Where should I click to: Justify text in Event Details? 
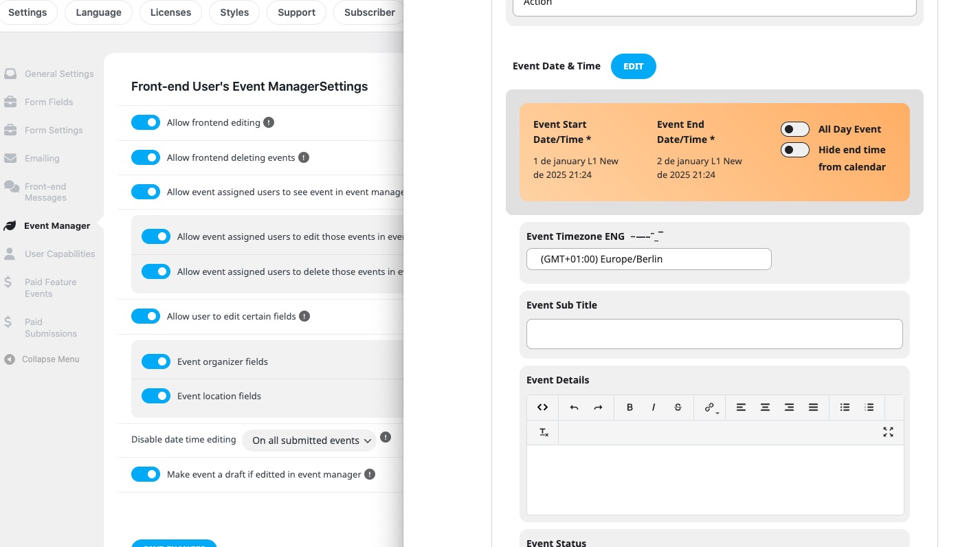pos(813,408)
